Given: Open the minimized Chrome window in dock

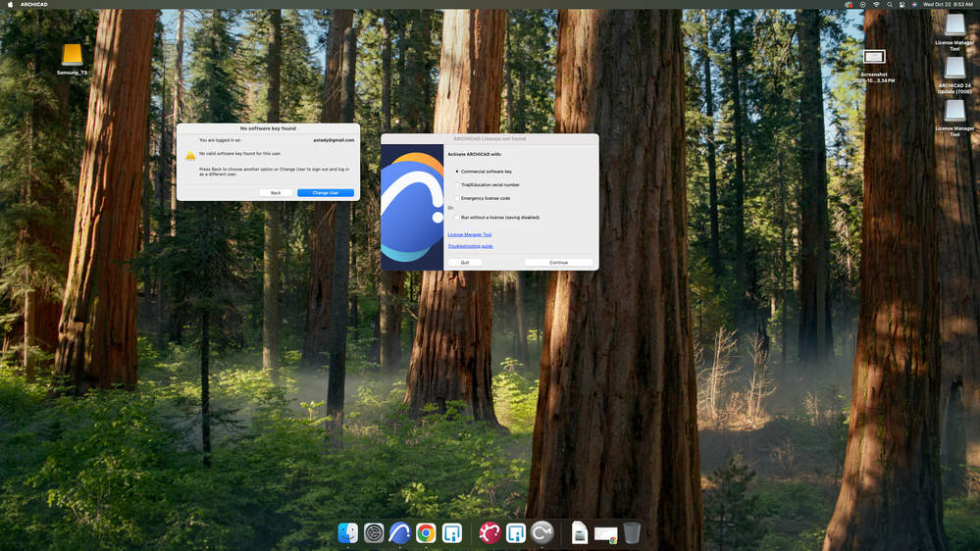Looking at the screenshot, I should click(x=605, y=534).
